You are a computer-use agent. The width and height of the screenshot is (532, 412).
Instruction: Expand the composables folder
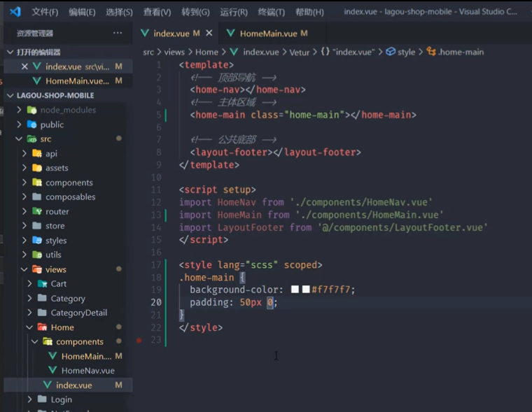point(24,197)
